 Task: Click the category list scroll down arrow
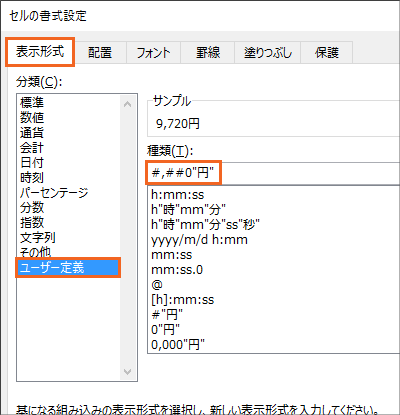(x=127, y=372)
